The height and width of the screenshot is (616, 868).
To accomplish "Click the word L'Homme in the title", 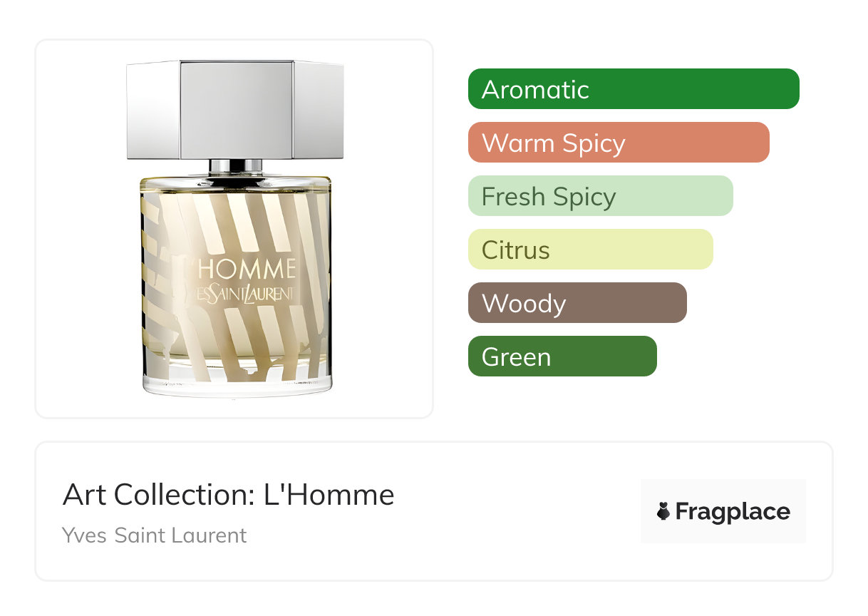I will [329, 495].
